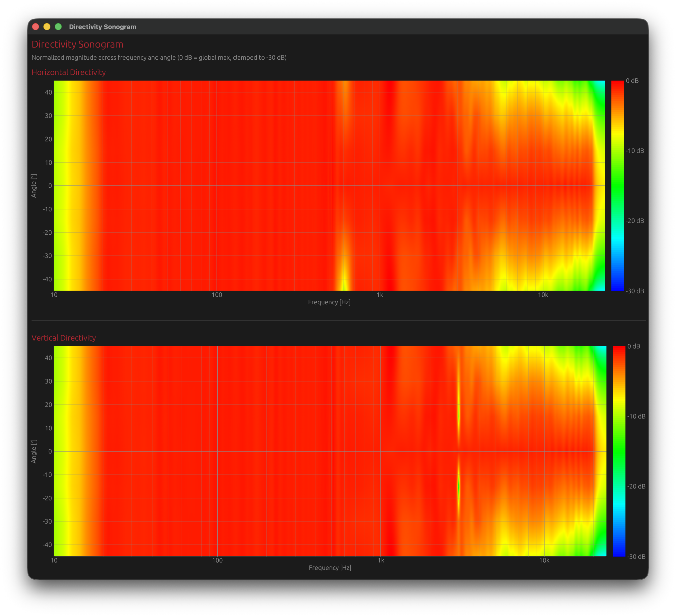Click green dip near 3 kHz in vertical plot
Image resolution: width=676 pixels, height=616 pixels.
458,486
